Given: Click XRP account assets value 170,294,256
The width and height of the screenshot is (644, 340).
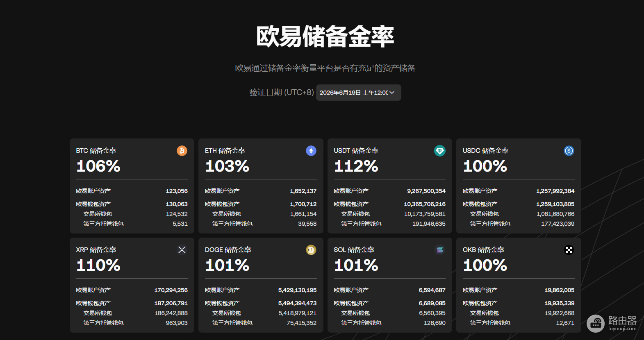Looking at the screenshot, I should point(171,290).
